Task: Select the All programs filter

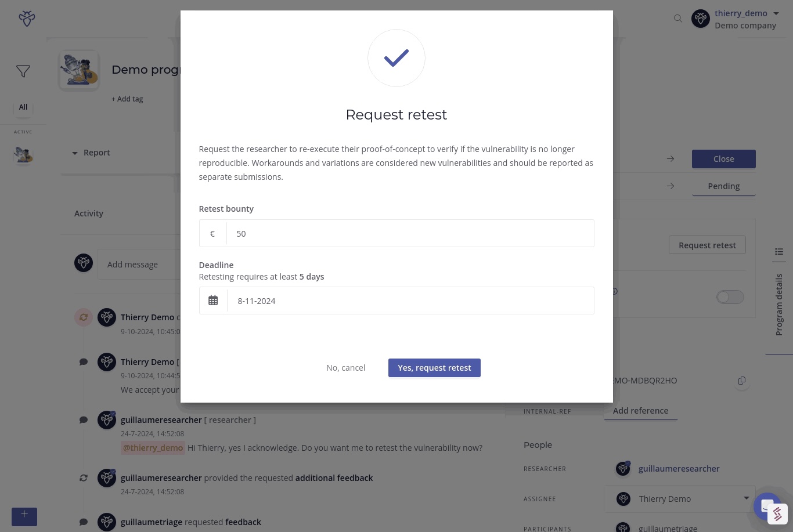Action: coord(23,107)
